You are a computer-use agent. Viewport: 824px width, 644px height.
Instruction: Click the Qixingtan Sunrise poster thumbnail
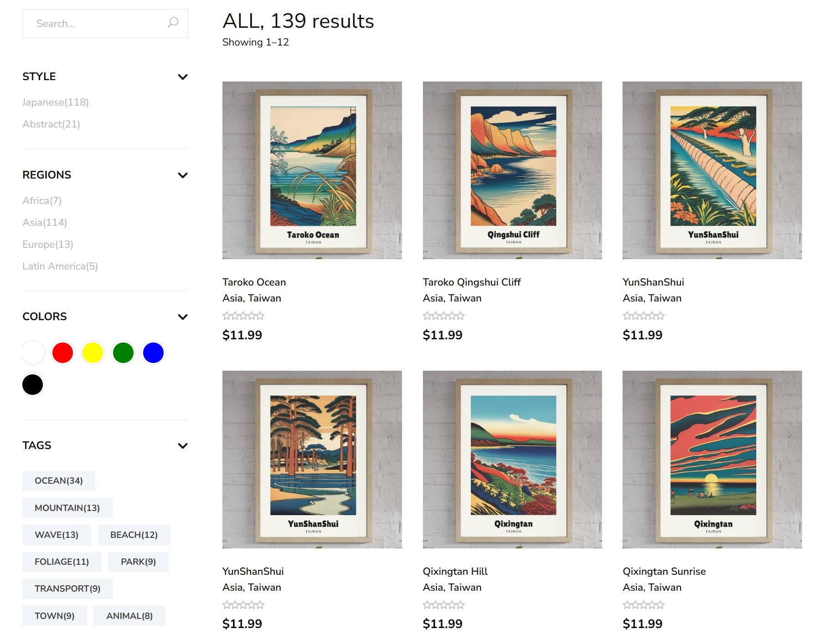click(x=712, y=459)
